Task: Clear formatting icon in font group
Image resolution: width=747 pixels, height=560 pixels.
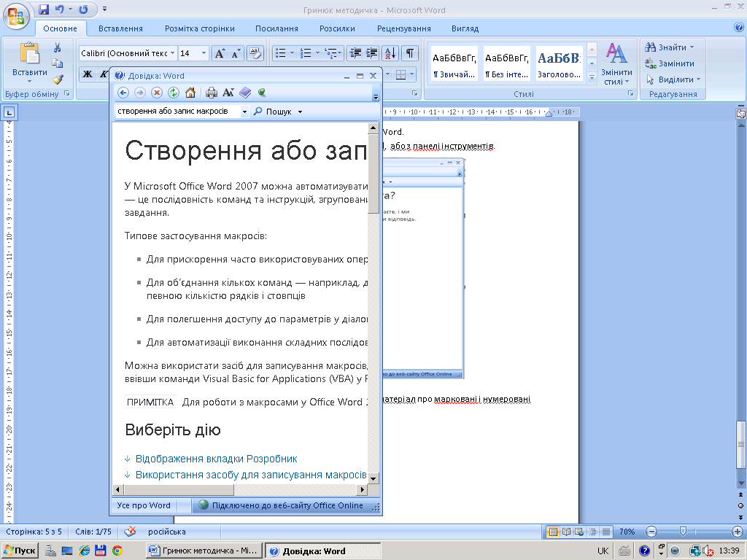Action: click(x=255, y=53)
